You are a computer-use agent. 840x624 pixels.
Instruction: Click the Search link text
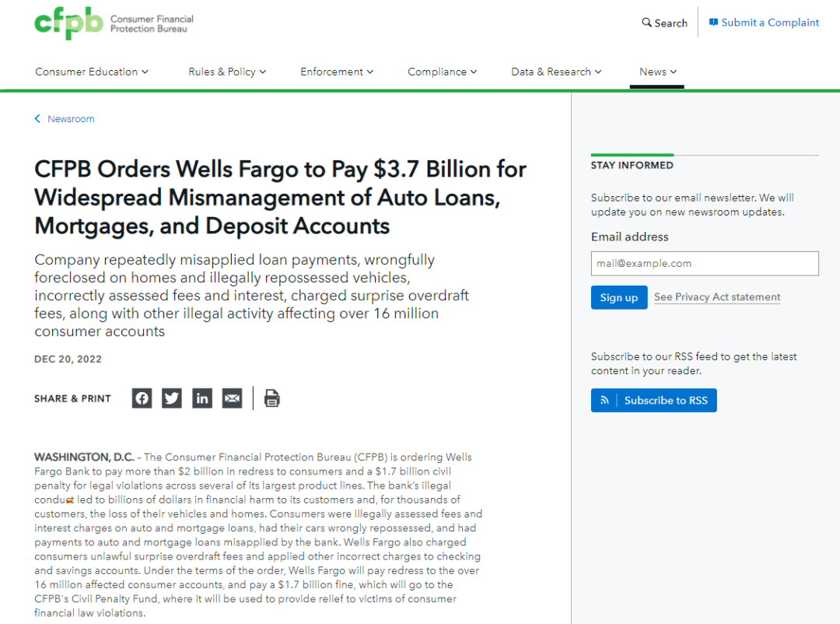[x=670, y=23]
